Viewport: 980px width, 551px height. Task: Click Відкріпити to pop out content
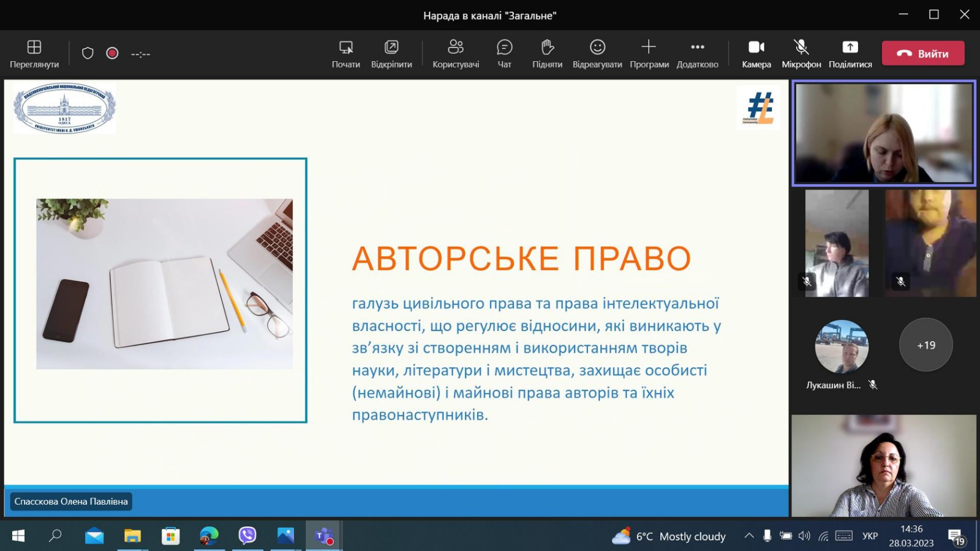coord(391,54)
